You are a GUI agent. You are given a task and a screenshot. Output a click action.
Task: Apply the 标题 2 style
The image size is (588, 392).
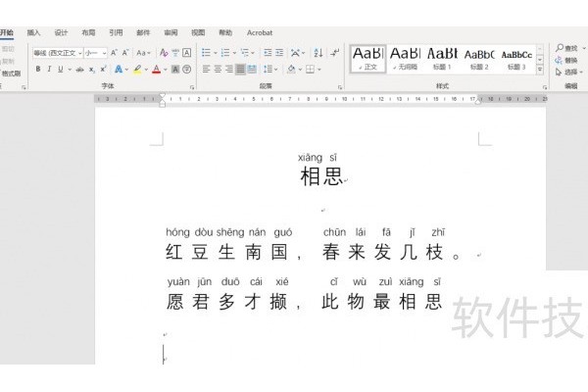pyautogui.click(x=479, y=59)
